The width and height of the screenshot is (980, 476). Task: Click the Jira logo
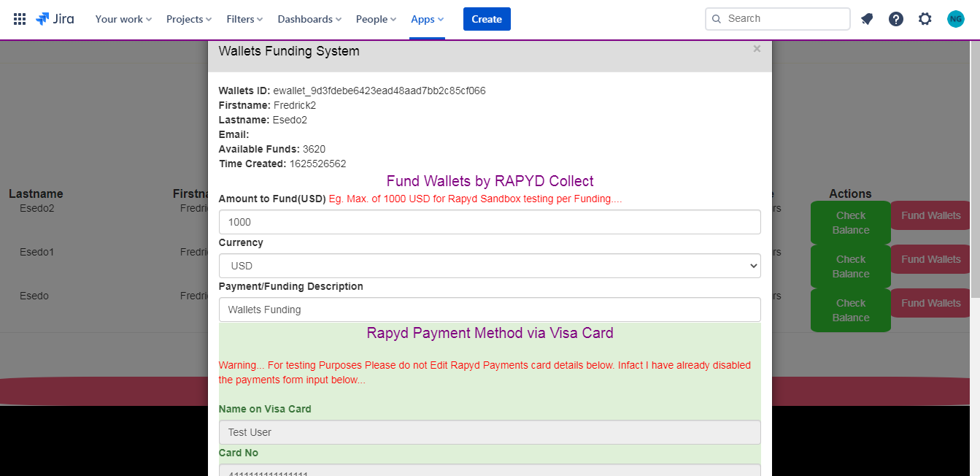pos(55,19)
